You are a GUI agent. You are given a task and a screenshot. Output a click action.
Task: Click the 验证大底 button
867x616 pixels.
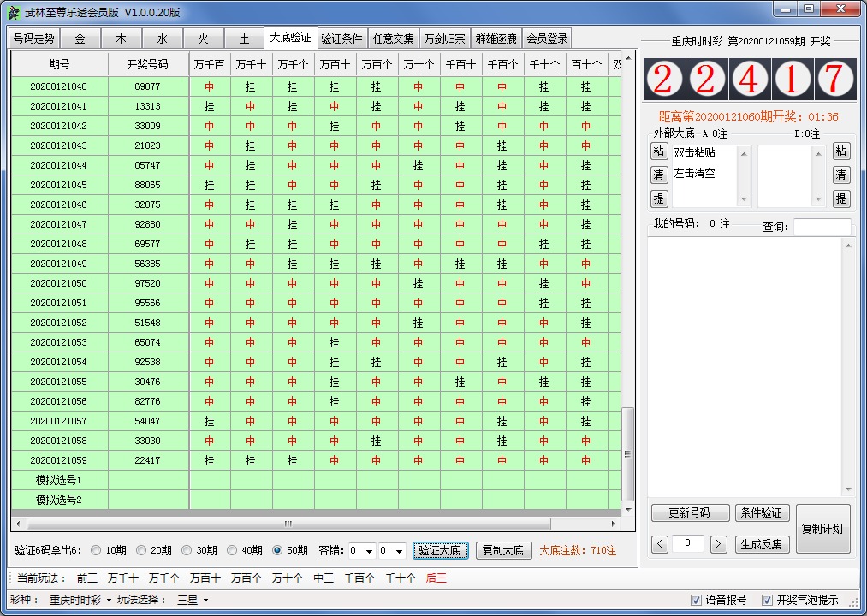[441, 551]
